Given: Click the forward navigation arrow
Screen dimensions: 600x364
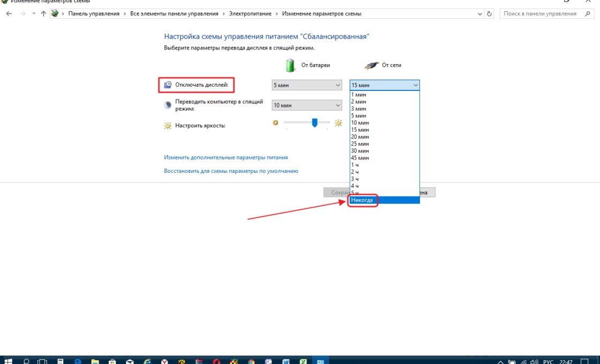Looking at the screenshot, I should tap(22, 14).
